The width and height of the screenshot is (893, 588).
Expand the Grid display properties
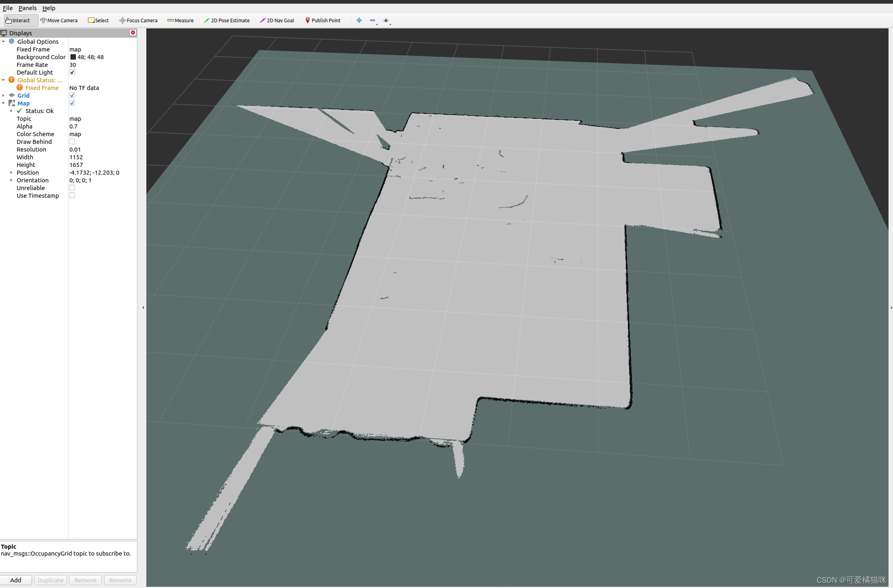point(4,96)
